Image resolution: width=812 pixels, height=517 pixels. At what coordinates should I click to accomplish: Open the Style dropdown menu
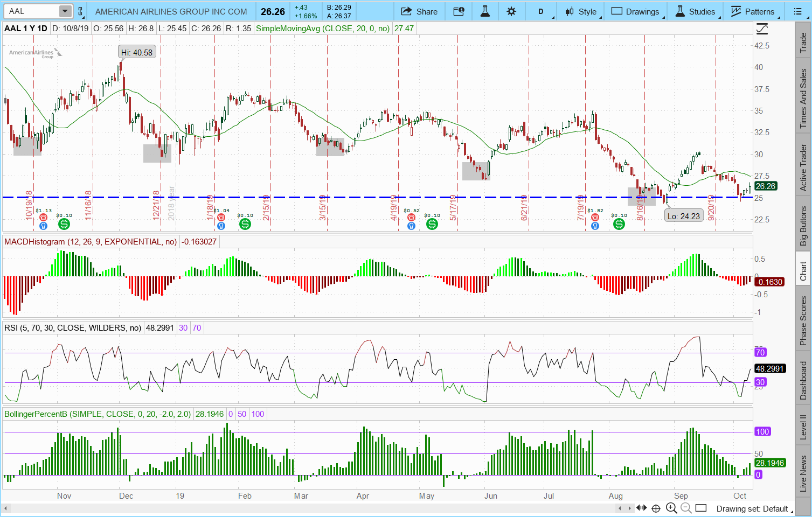pos(581,11)
